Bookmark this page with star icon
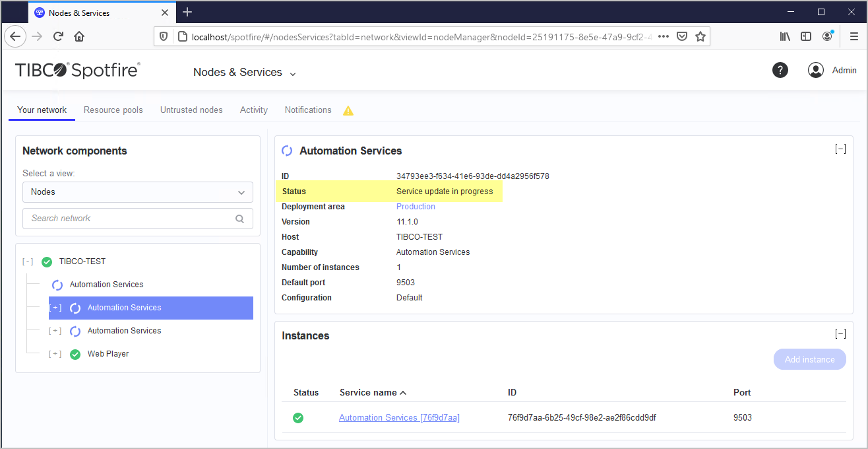The height and width of the screenshot is (449, 868). tap(700, 36)
